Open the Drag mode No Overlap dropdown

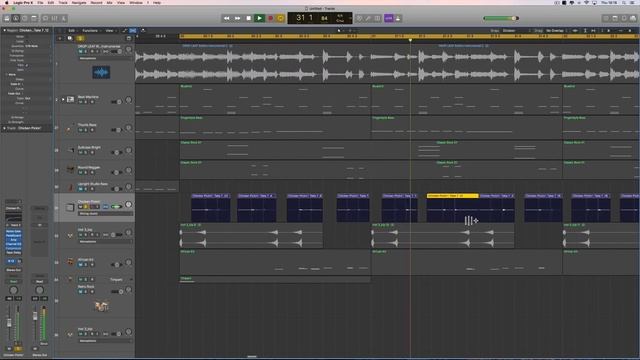(556, 31)
